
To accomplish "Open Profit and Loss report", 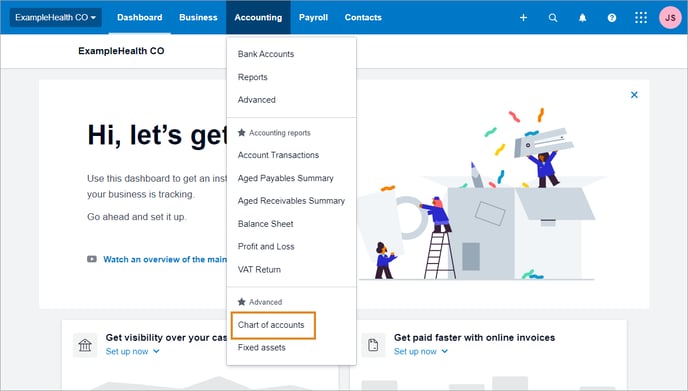I will 266,247.
